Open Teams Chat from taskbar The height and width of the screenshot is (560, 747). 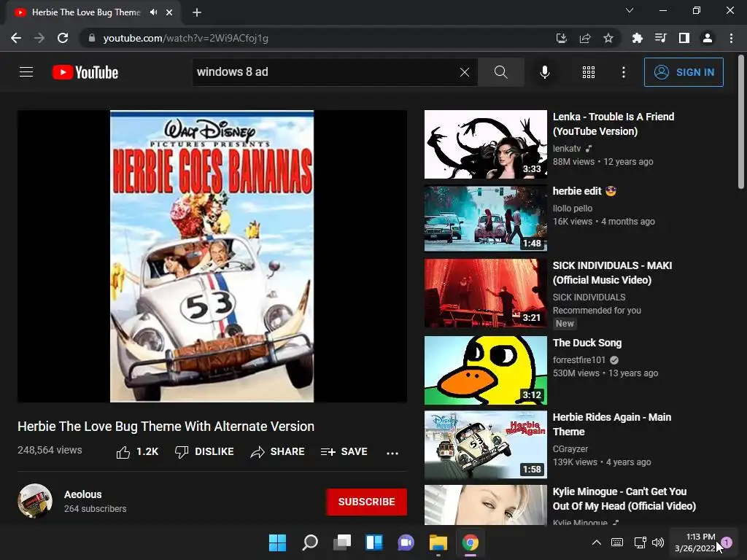[x=406, y=542]
